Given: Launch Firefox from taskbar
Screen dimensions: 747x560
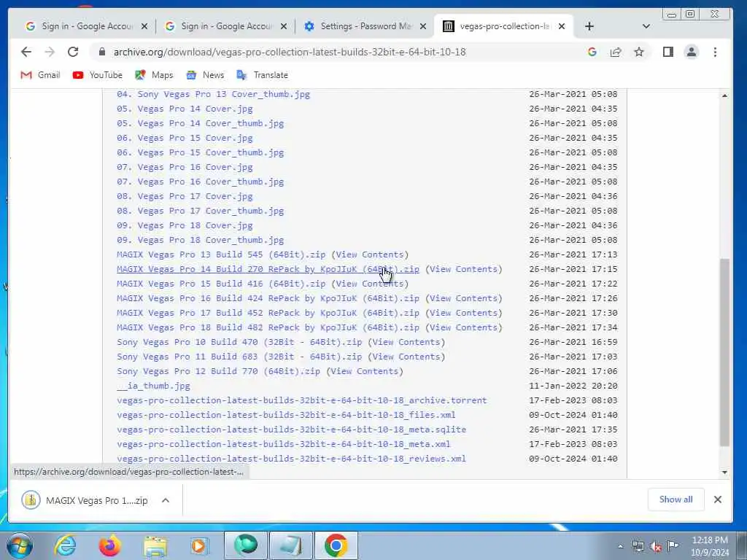Looking at the screenshot, I should [x=109, y=545].
